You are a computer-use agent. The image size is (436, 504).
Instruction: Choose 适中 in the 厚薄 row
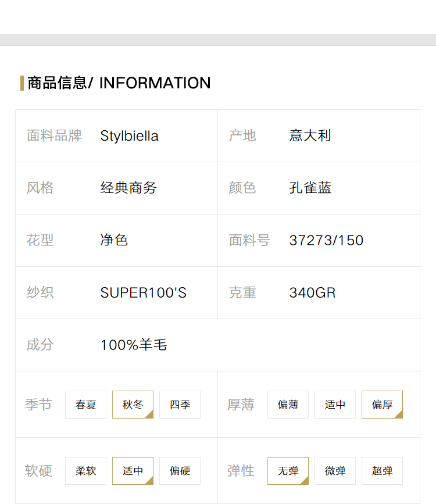(335, 405)
